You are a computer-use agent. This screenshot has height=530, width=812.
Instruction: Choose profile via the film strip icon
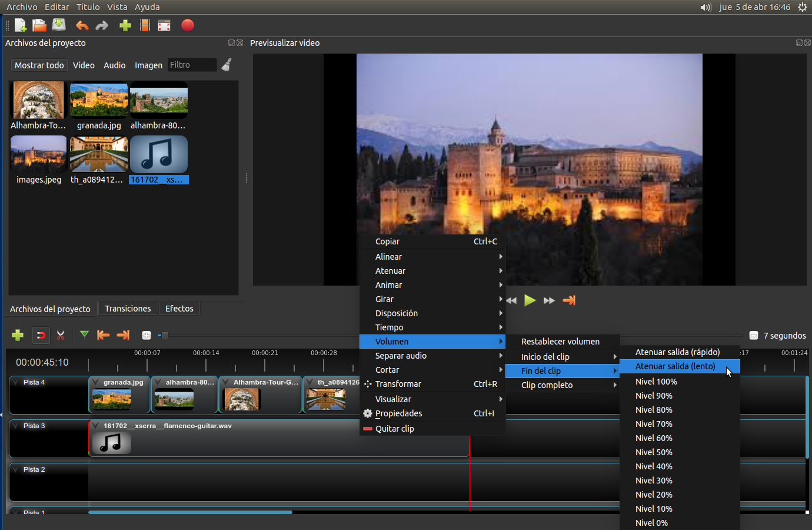(x=145, y=25)
